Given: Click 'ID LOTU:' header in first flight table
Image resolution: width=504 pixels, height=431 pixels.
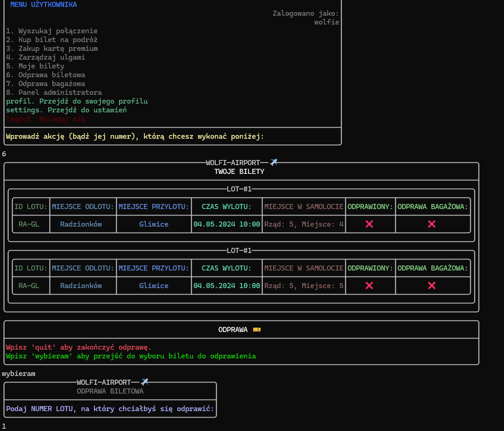Looking at the screenshot, I should (x=31, y=207).
